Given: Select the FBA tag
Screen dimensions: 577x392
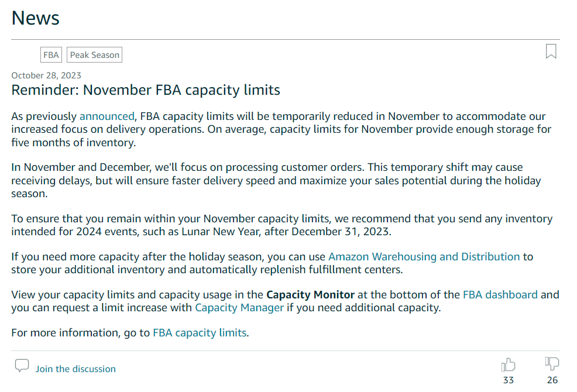Looking at the screenshot, I should tap(51, 55).
